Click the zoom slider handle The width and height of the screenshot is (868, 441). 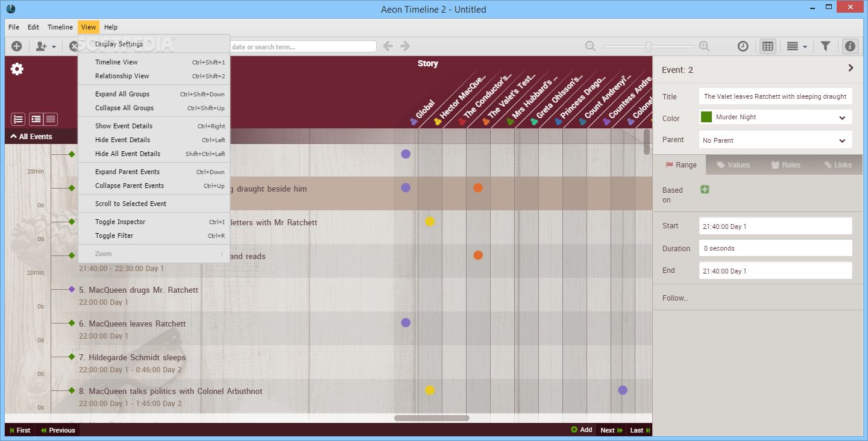click(x=648, y=46)
